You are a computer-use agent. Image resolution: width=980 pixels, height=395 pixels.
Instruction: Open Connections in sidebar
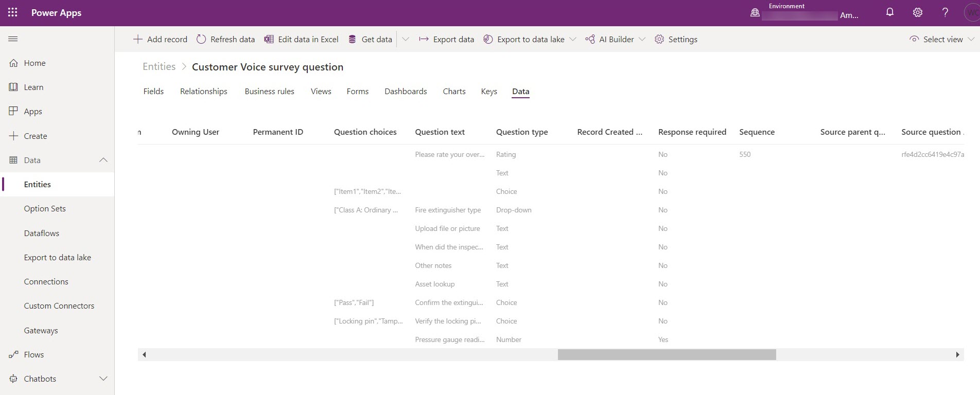[46, 281]
